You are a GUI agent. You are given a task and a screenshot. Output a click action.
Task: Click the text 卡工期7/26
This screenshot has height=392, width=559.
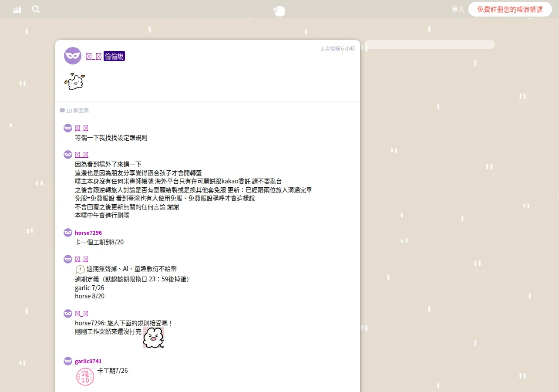click(112, 371)
